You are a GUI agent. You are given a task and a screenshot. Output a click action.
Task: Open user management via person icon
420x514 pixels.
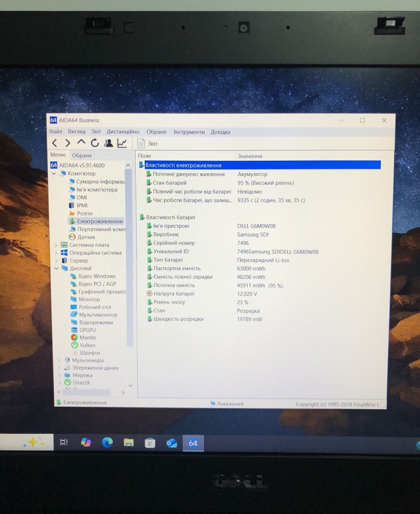(x=109, y=143)
